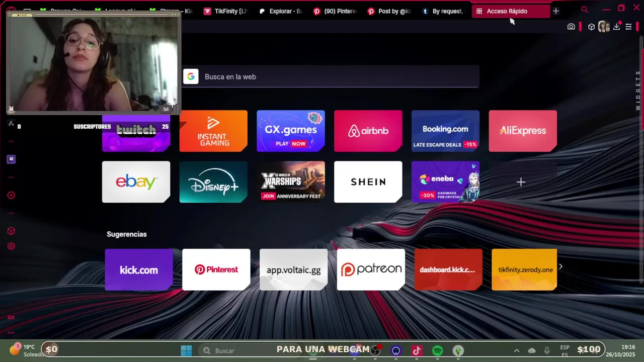Open Spotify from the taskbar

(x=438, y=350)
